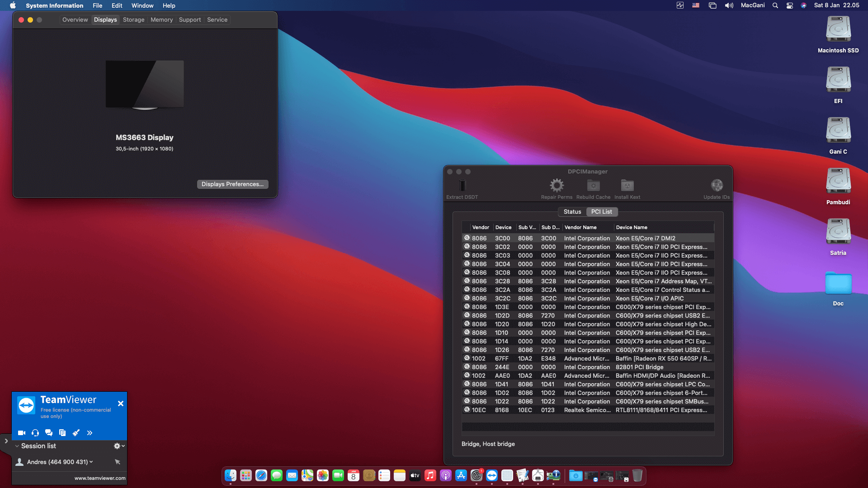Screen dimensions: 868x488
Task: Click the Rebuild Cache icon
Action: (x=593, y=186)
